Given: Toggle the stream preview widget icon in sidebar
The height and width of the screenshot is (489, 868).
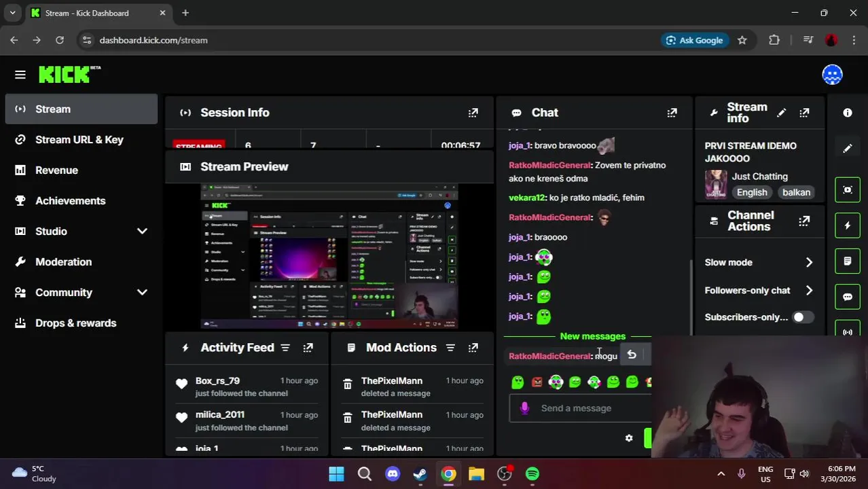Looking at the screenshot, I should click(x=848, y=189).
